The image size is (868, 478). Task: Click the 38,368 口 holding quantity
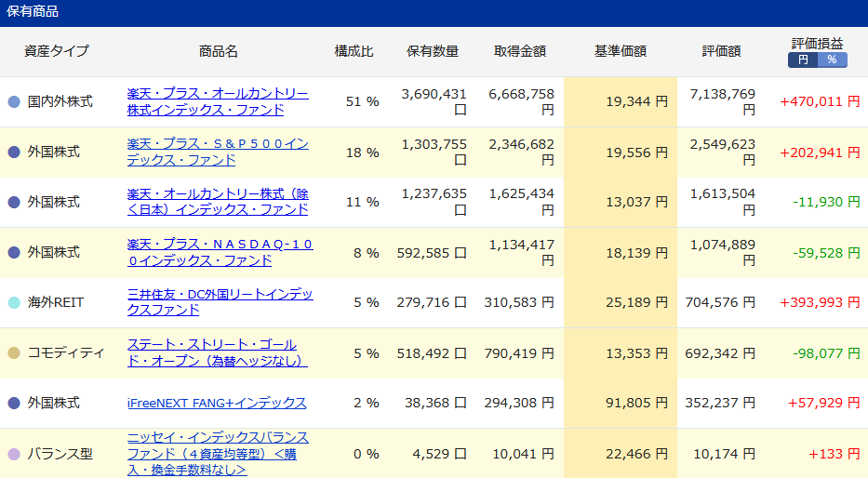pyautogui.click(x=435, y=404)
